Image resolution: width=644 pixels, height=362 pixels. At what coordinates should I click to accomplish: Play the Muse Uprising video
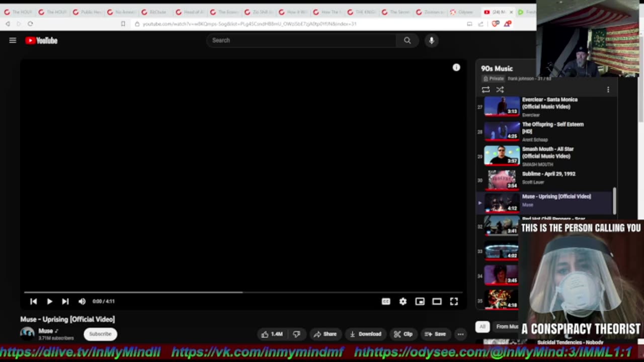49,301
